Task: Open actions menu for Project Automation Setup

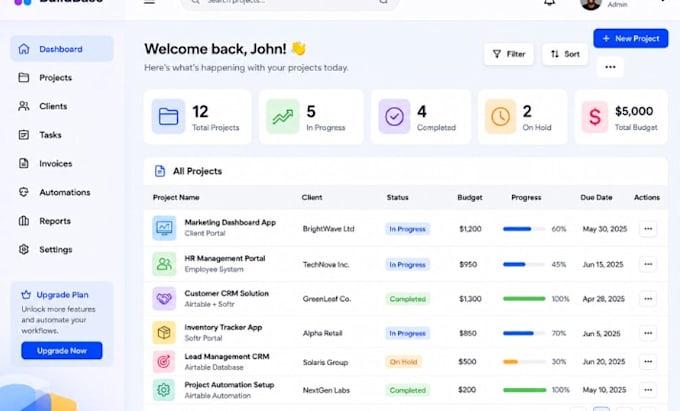Action: [648, 390]
